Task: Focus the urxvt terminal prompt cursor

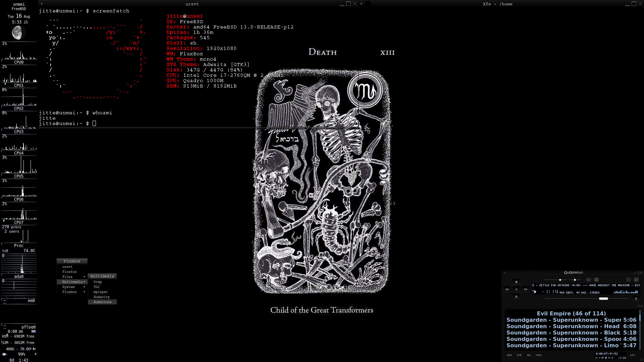Action: [94, 123]
